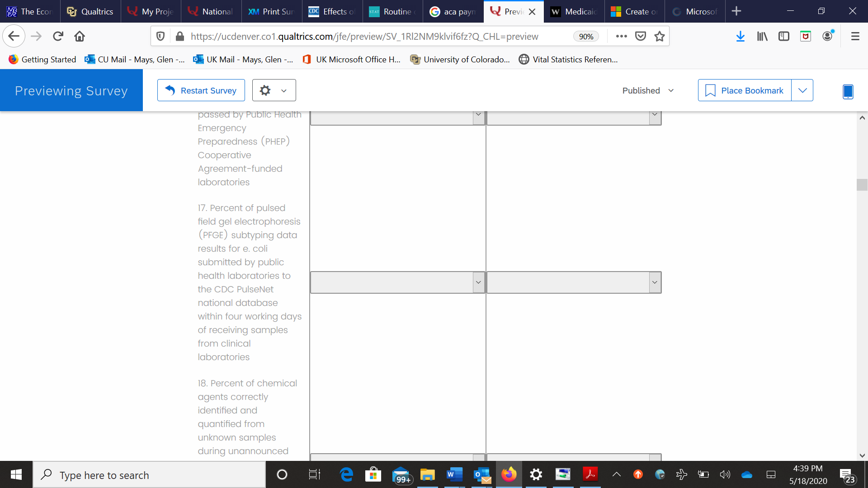Open the page actions three-dot menu
868x488 pixels.
pyautogui.click(x=621, y=36)
